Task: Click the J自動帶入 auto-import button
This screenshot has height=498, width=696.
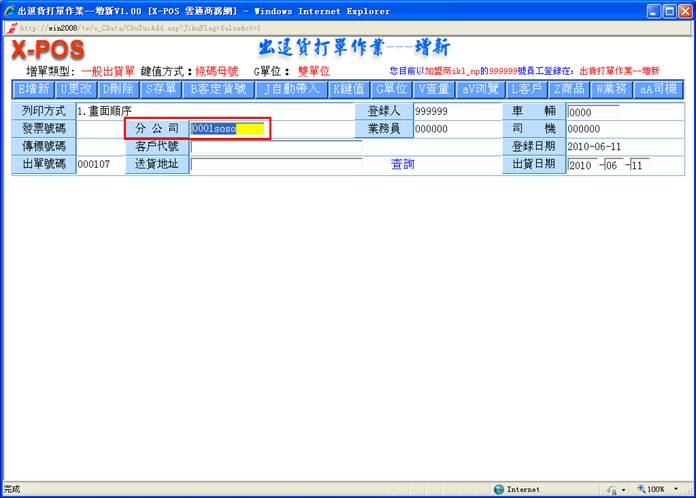Action: [x=291, y=89]
